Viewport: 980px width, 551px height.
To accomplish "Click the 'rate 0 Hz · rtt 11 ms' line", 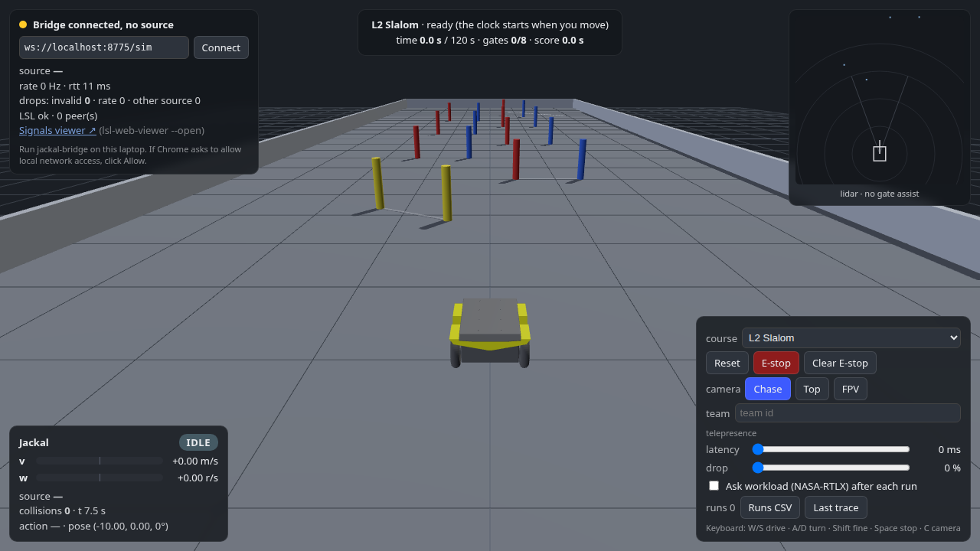I will point(65,86).
